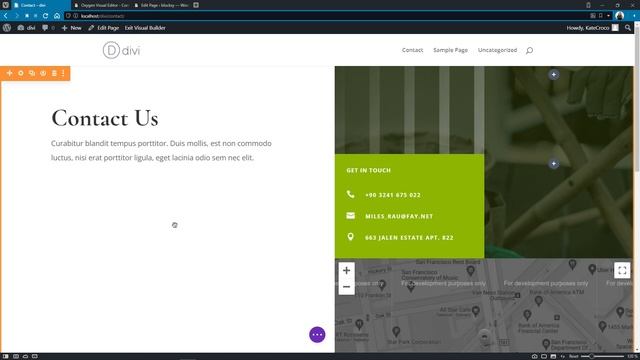This screenshot has width=640, height=360.
Task: Reload the page with the refresh icon
Action: 45,16
